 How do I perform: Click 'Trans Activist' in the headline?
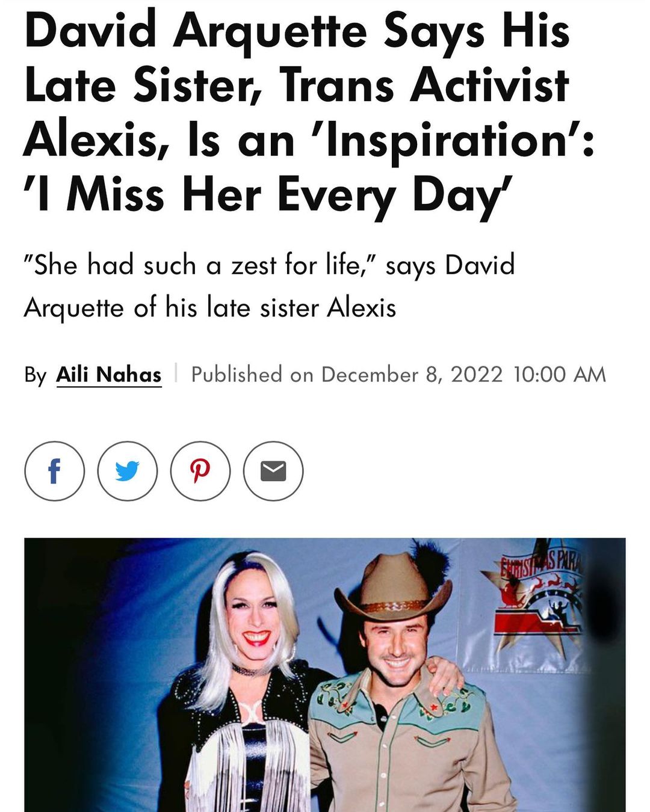(x=423, y=85)
